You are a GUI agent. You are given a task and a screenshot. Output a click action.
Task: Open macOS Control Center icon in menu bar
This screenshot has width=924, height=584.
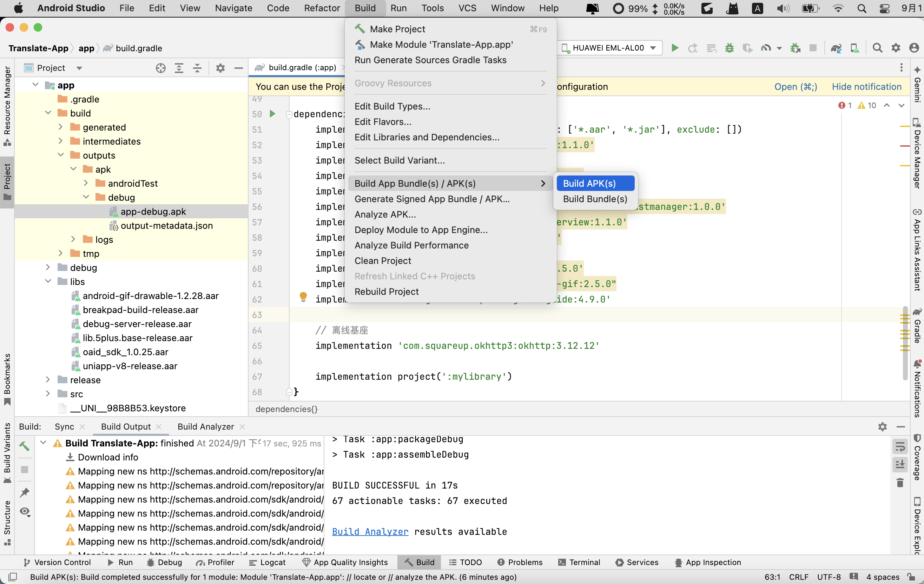[x=884, y=8]
